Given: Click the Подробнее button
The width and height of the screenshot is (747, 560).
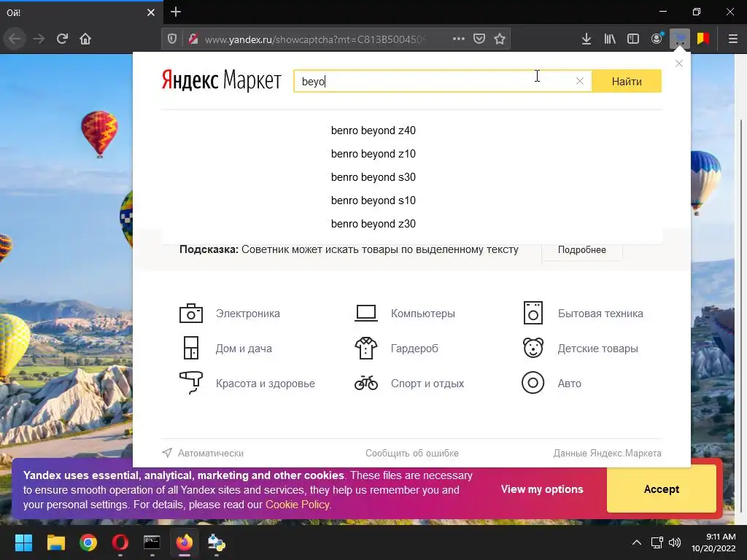Looking at the screenshot, I should click(x=581, y=250).
